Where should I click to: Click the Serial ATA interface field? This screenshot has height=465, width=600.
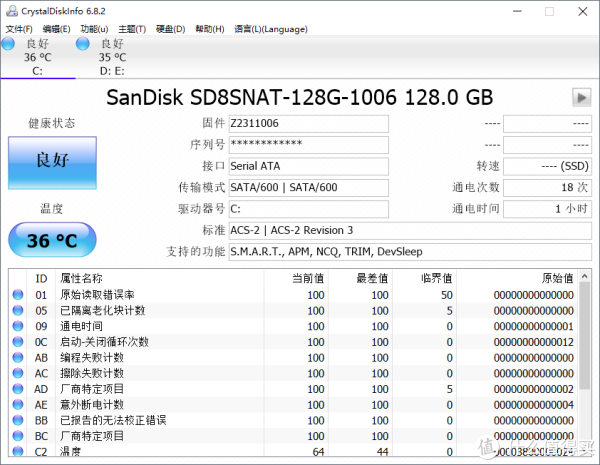coord(308,166)
